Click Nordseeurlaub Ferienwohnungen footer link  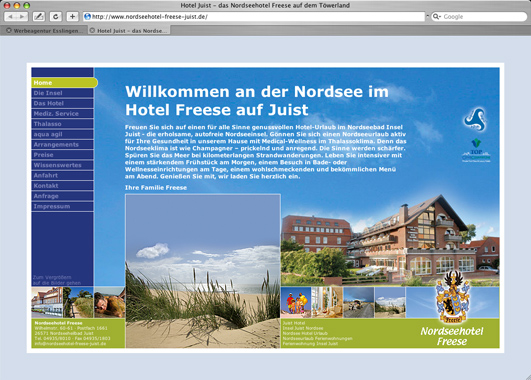click(317, 338)
